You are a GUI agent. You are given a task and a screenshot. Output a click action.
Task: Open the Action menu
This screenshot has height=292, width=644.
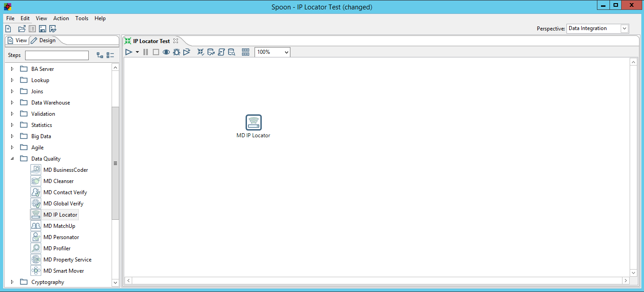pyautogui.click(x=61, y=18)
